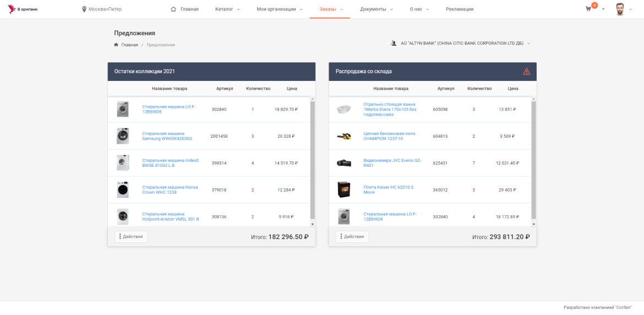Open the shopping cart icon
This screenshot has width=644, height=315.
[x=588, y=9]
